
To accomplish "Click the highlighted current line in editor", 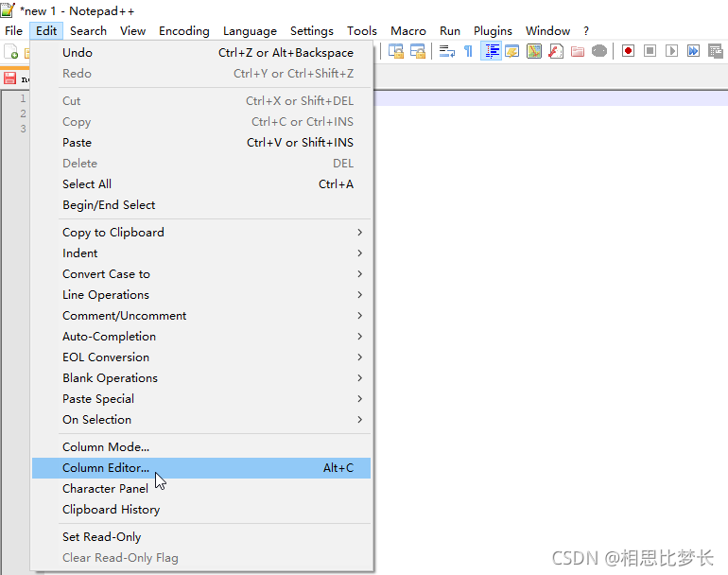I will coord(550,98).
